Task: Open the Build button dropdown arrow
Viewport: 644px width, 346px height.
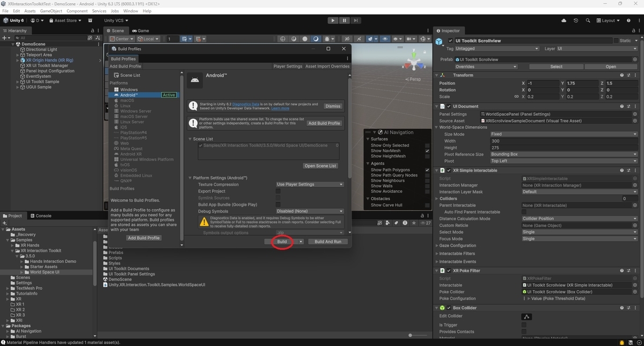Action: click(301, 242)
